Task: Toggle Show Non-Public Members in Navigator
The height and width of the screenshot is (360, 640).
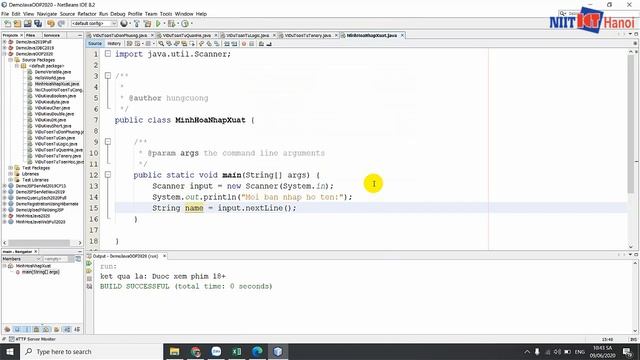Action: tap(37, 329)
